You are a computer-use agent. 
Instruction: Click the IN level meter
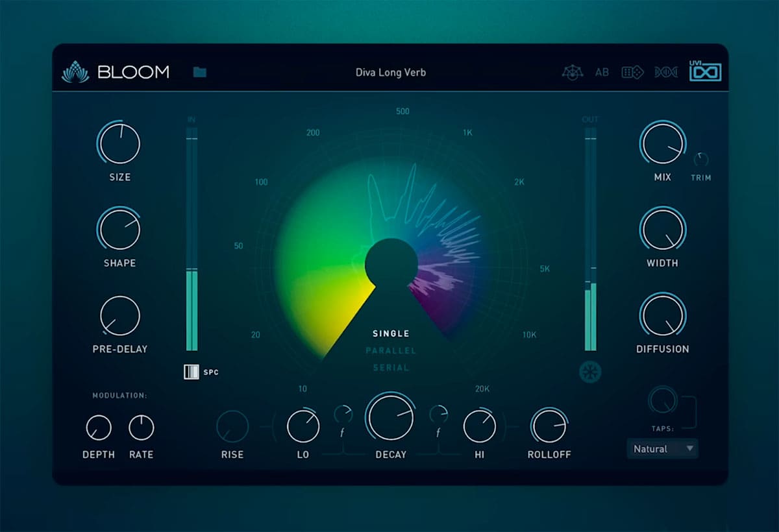click(192, 239)
